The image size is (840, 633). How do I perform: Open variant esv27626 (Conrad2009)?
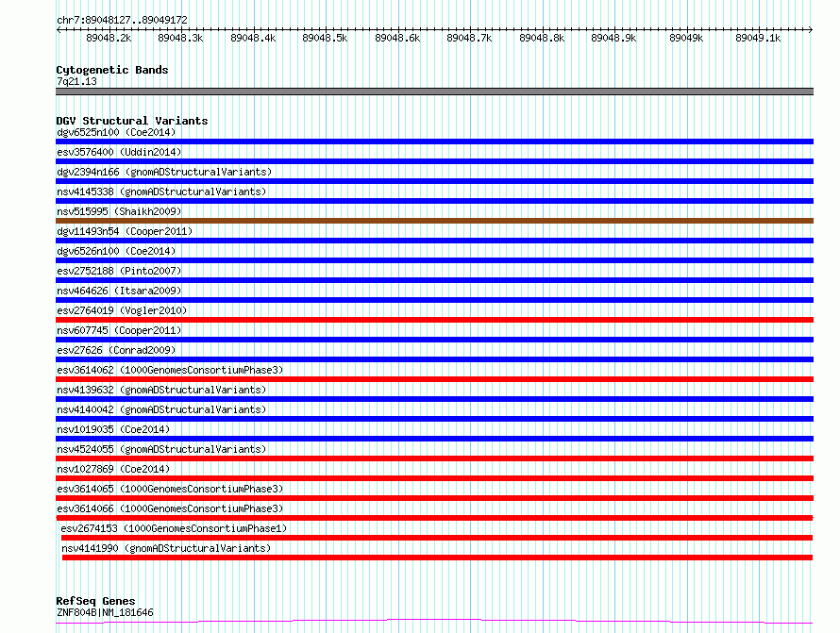(x=116, y=350)
